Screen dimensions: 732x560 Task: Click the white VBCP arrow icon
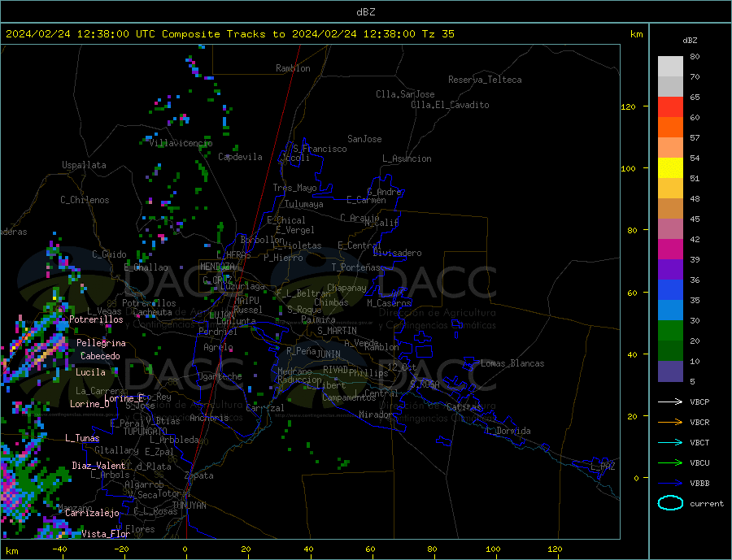(x=670, y=402)
